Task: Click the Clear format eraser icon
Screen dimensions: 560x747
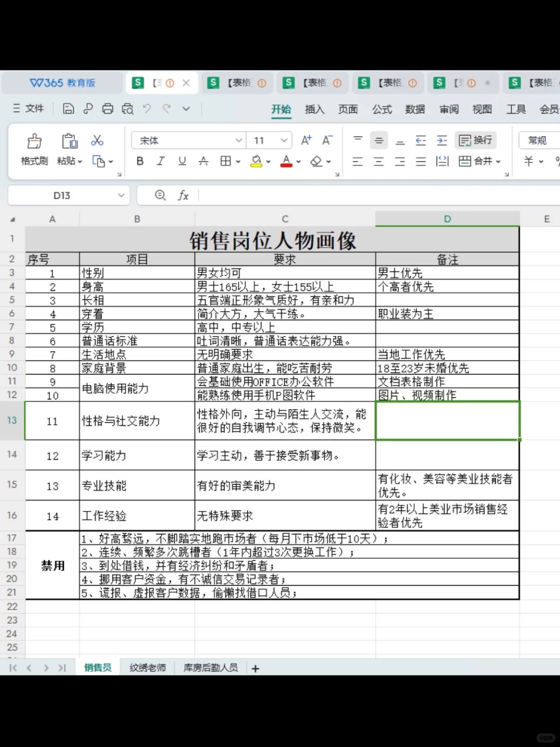Action: click(x=316, y=161)
